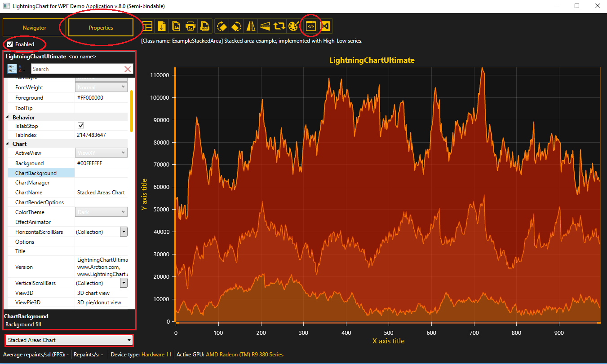Clear the property search with red X

pos(128,69)
